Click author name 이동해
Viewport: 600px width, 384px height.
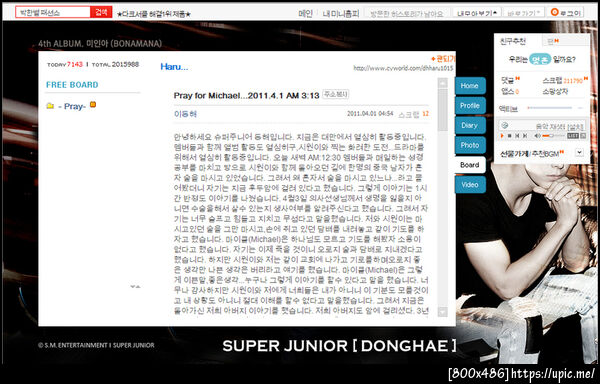[x=185, y=114]
